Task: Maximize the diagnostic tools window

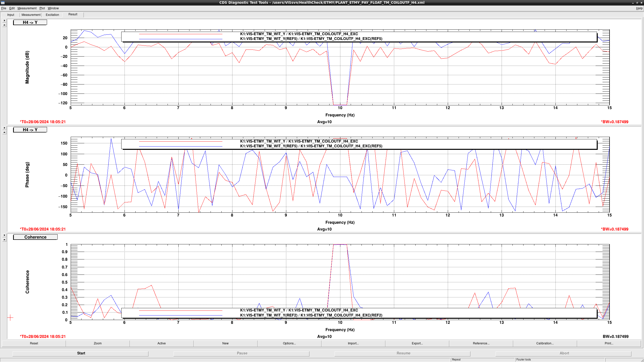Action: [637, 3]
